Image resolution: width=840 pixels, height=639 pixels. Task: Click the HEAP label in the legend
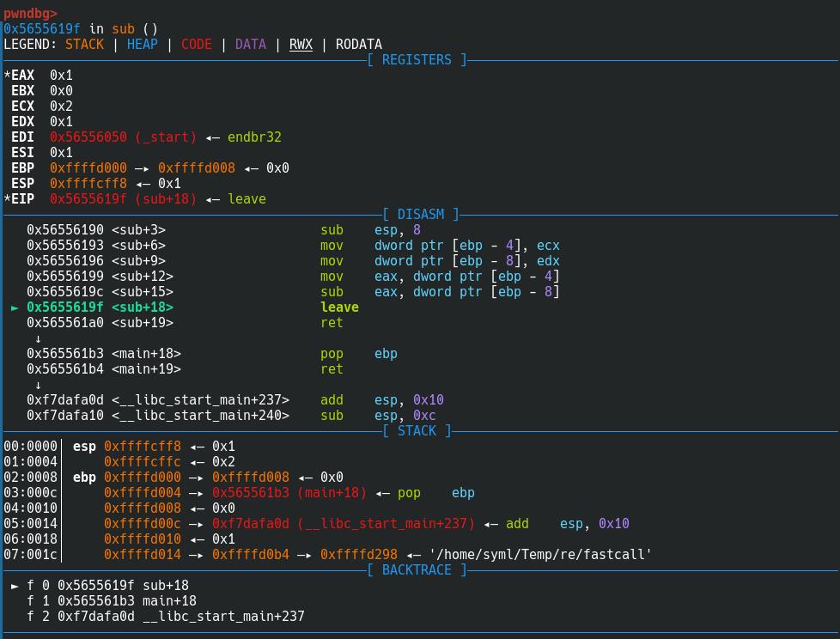[x=143, y=45]
